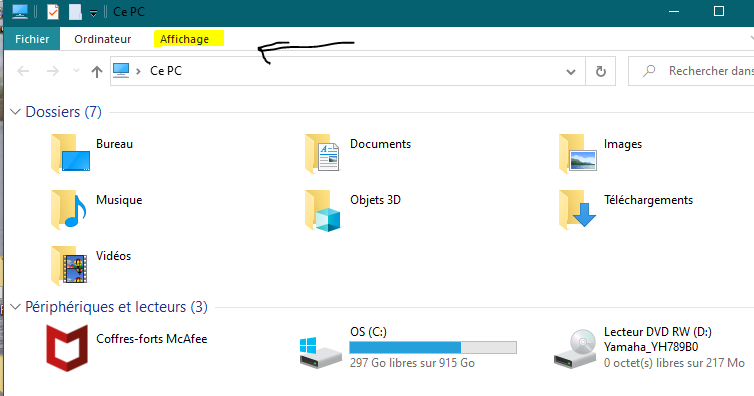Click the "Documents" folder name
Image resolution: width=754 pixels, height=396 pixels.
point(380,144)
